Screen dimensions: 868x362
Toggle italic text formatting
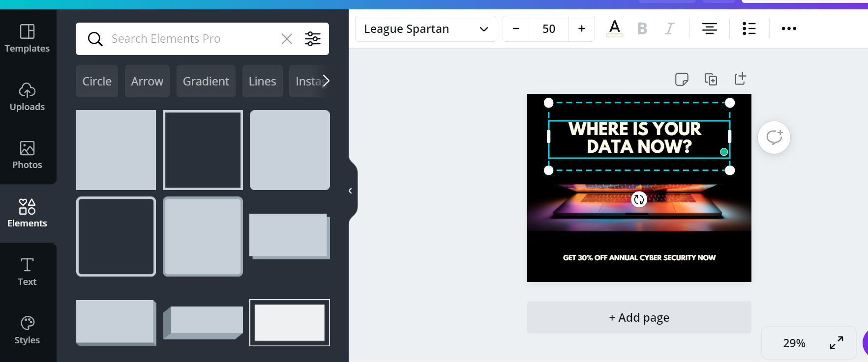pos(669,28)
